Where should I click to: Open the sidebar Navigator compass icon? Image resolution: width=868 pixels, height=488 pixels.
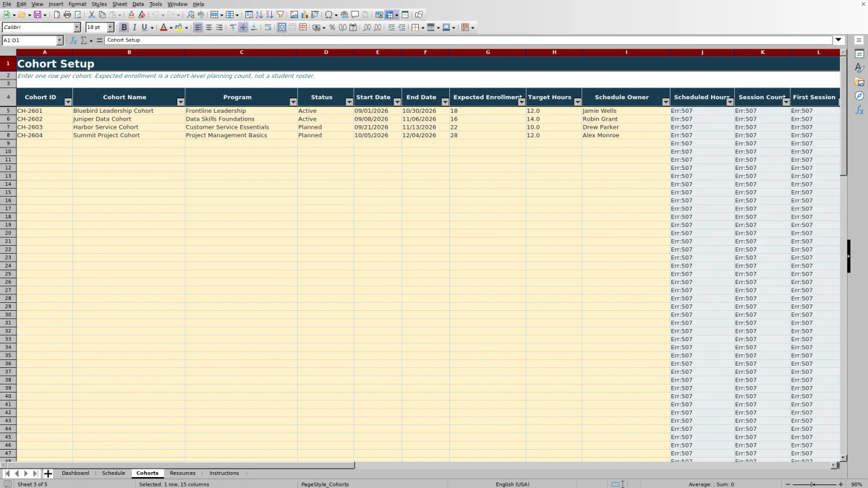coord(859,95)
